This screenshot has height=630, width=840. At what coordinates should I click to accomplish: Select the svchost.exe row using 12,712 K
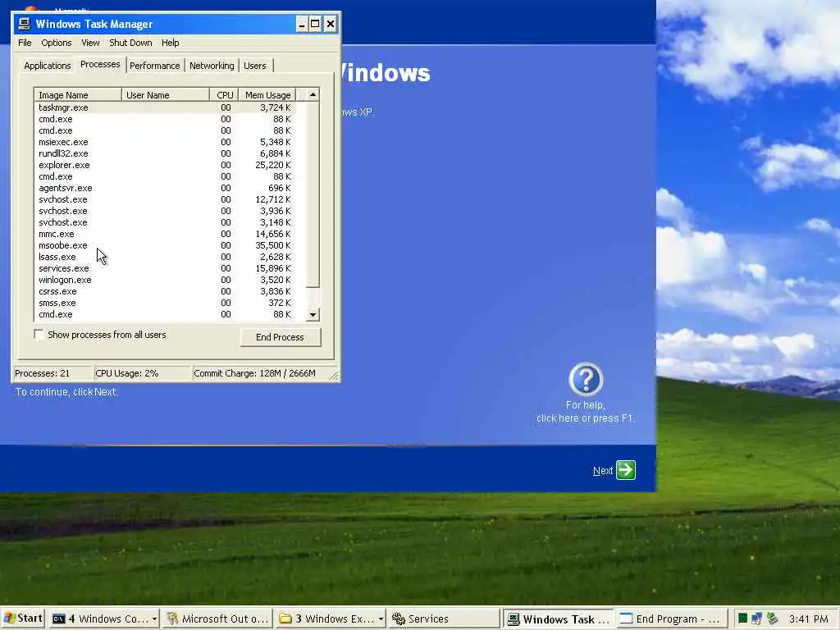(165, 200)
